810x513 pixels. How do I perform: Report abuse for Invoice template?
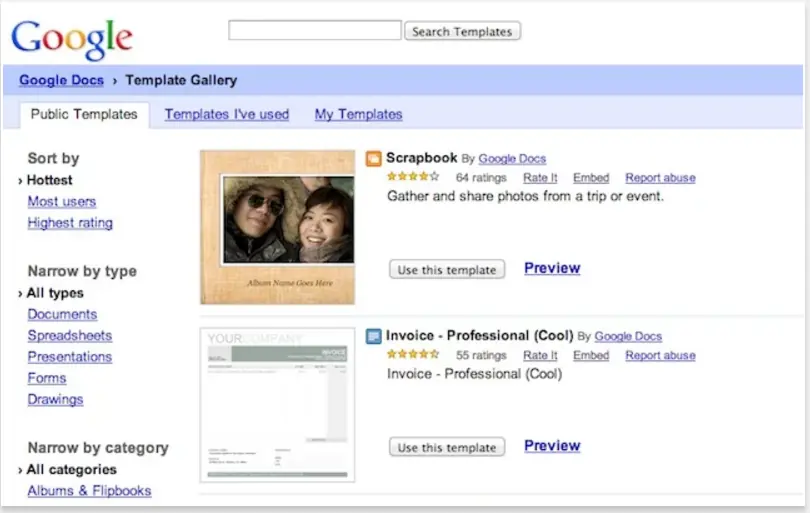(x=660, y=355)
